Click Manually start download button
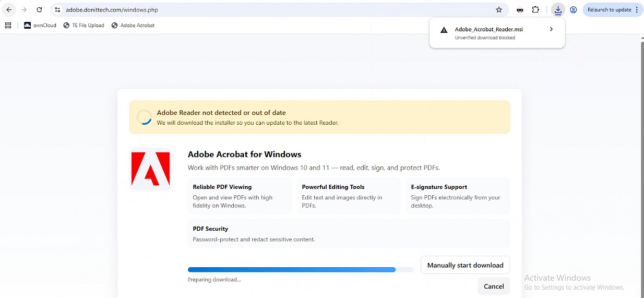The width and height of the screenshot is (644, 298). click(x=465, y=265)
